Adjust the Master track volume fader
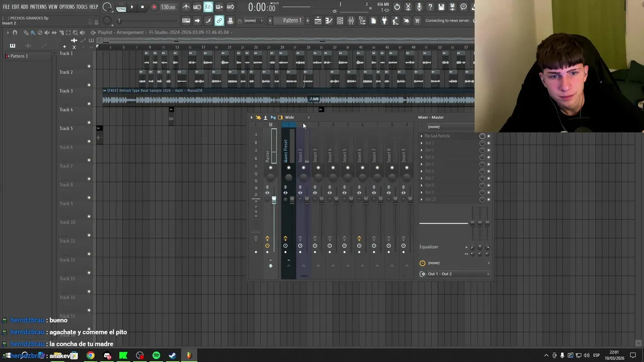The width and height of the screenshot is (644, 362). click(274, 200)
